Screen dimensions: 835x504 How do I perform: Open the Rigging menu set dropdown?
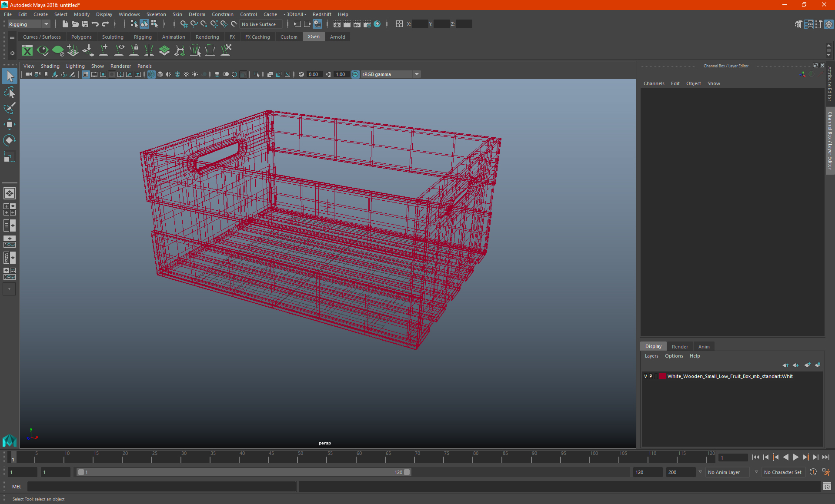pos(29,24)
